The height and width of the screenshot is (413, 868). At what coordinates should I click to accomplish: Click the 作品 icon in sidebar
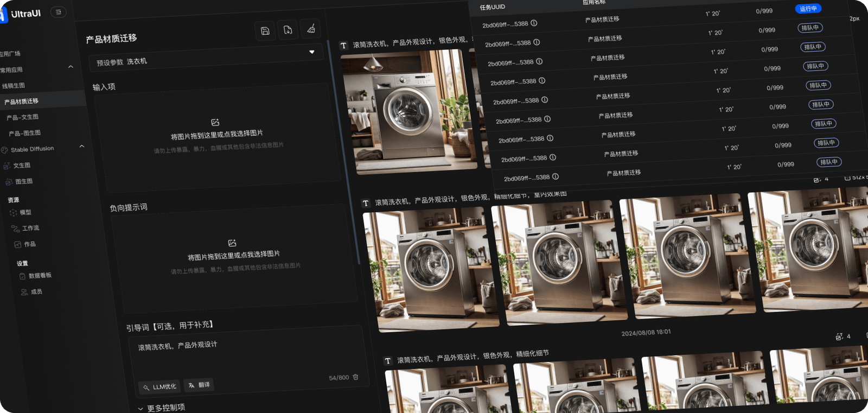(18, 245)
